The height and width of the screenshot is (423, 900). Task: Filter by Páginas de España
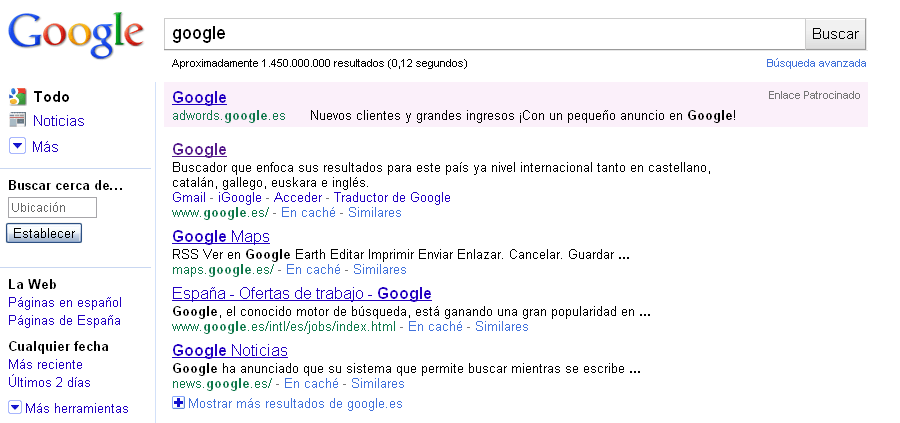(64, 320)
